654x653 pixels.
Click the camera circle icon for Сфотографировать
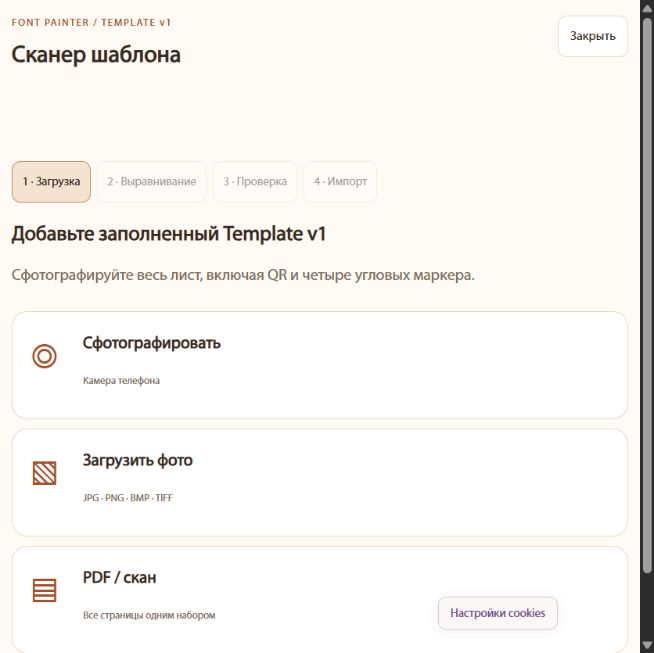[44, 356]
